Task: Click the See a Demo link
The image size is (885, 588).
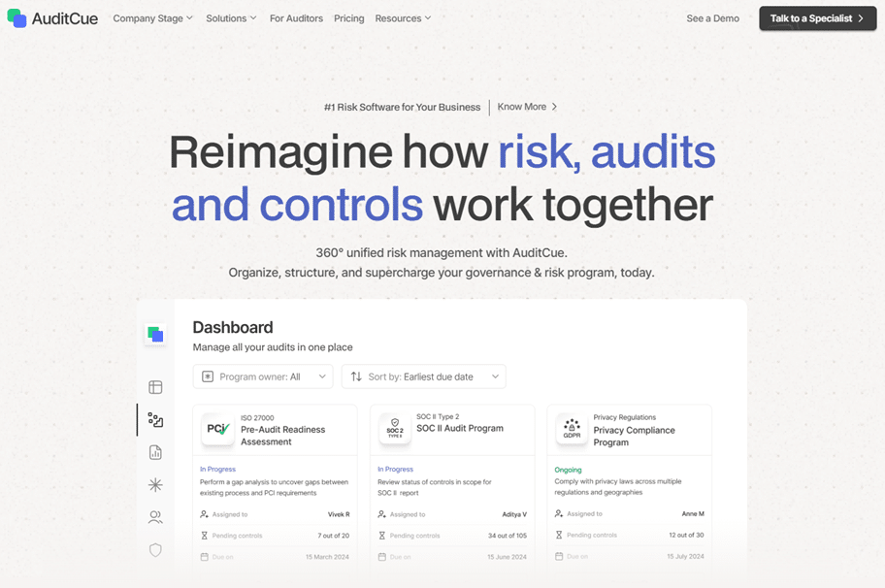Action: [x=713, y=18]
